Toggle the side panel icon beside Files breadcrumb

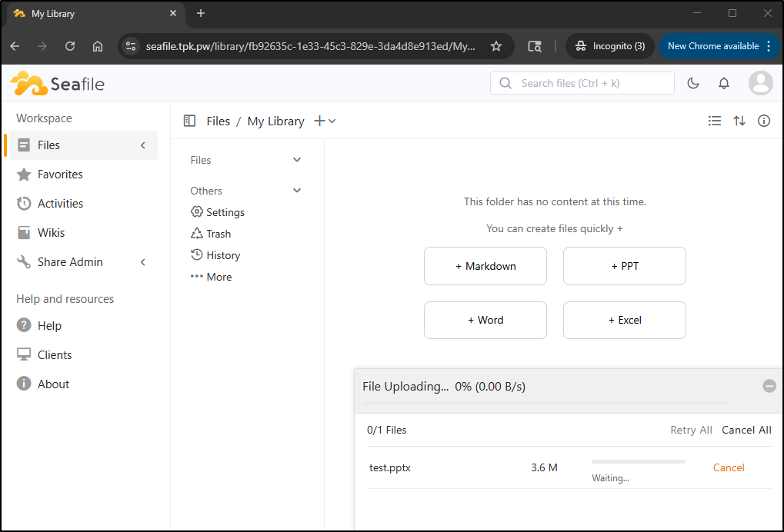(x=189, y=121)
